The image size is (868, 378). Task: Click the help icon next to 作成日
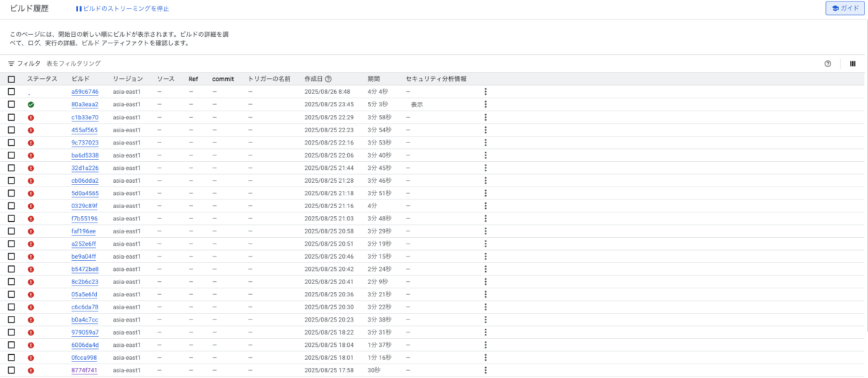click(x=328, y=79)
